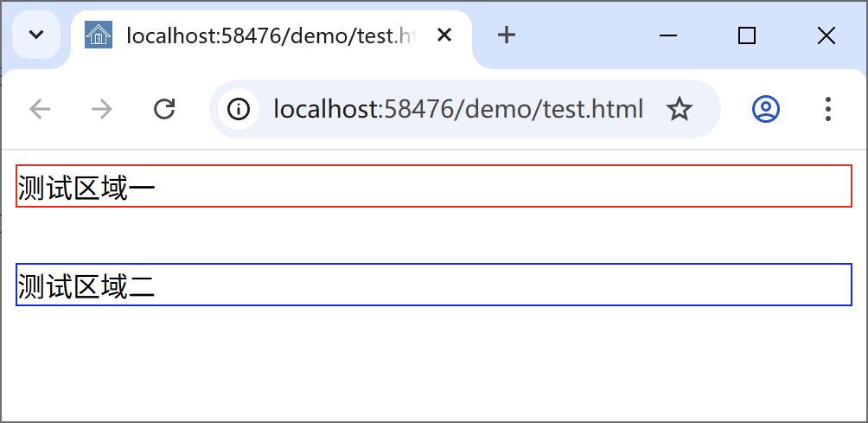Reload the page with the refresh icon
Screen dimensions: 868x423
[164, 109]
